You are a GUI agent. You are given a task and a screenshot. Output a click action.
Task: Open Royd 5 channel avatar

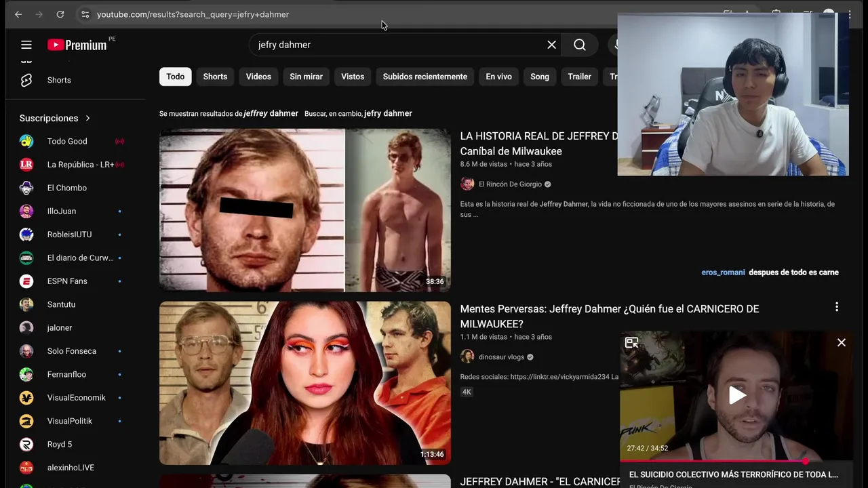(x=26, y=445)
